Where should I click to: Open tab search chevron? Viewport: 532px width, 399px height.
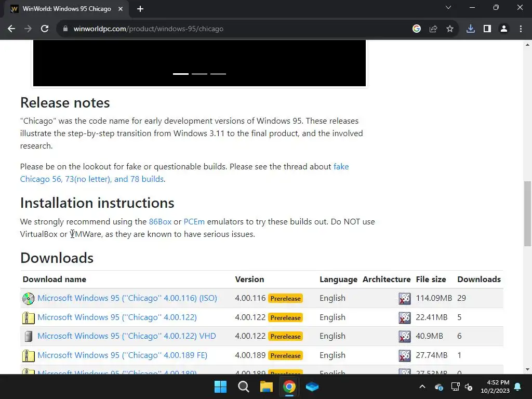point(448,7)
